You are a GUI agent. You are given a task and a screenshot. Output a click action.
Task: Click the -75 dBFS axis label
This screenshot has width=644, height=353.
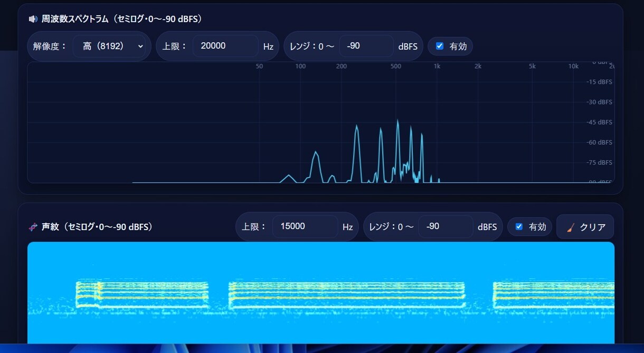[x=600, y=163]
